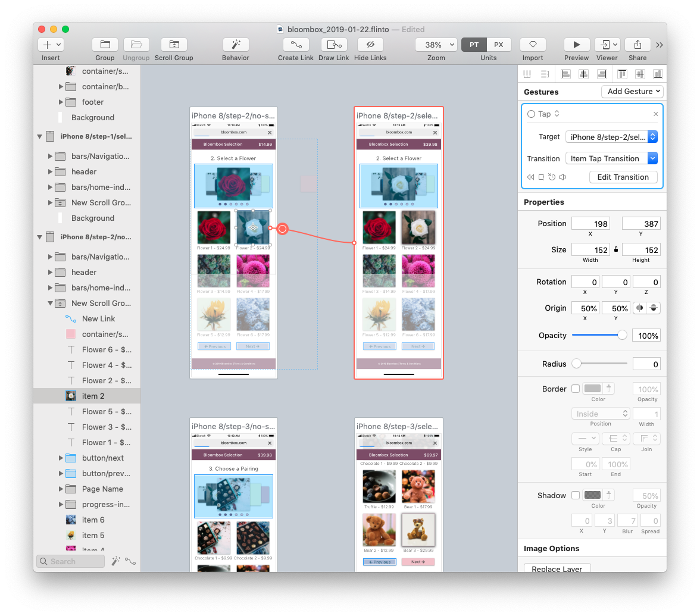Collapse the iPhone 8/step-1 screen
700x616 pixels.
(40, 137)
